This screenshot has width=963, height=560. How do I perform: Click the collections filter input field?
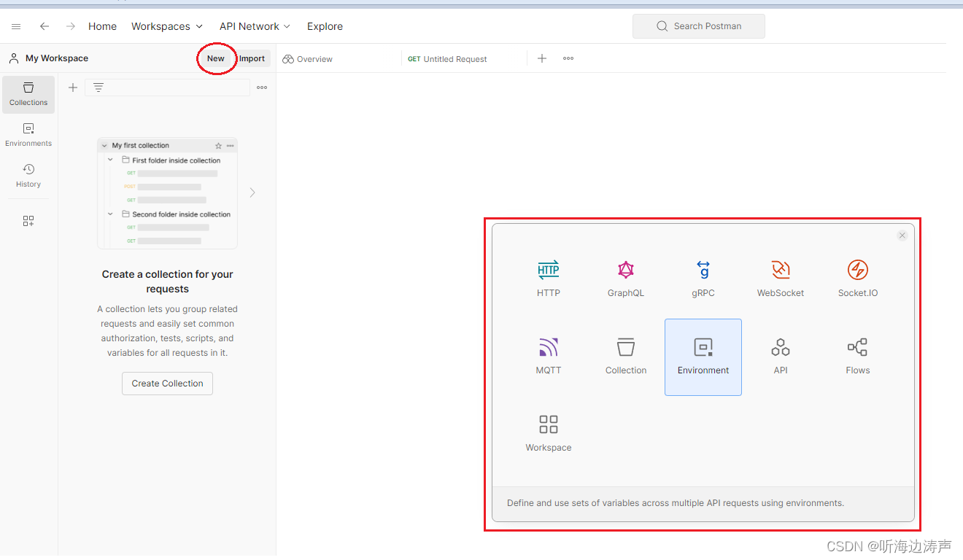click(167, 87)
